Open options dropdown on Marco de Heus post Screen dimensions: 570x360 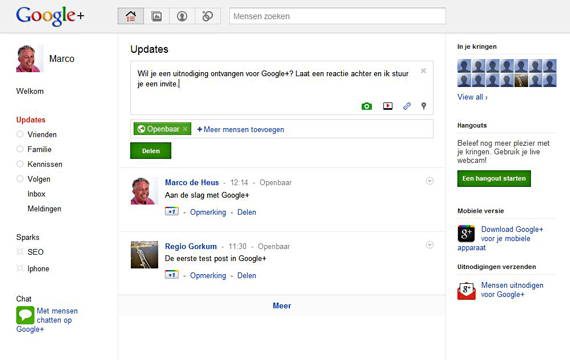[x=430, y=181]
